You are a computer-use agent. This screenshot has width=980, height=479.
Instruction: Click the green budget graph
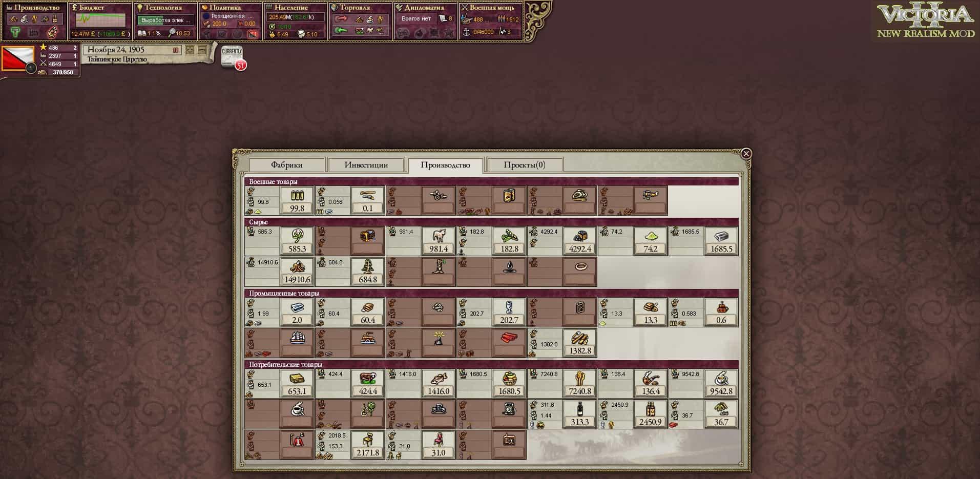(100, 20)
